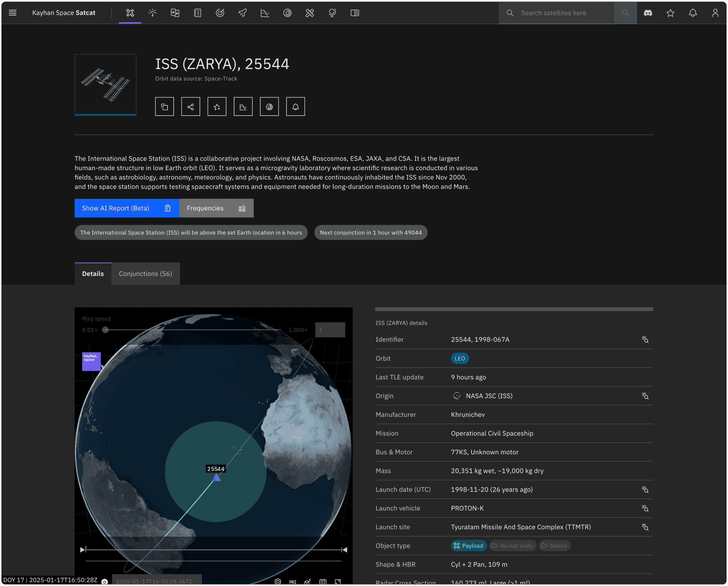Switch to the Details tab
728x586 pixels.
[x=93, y=274]
